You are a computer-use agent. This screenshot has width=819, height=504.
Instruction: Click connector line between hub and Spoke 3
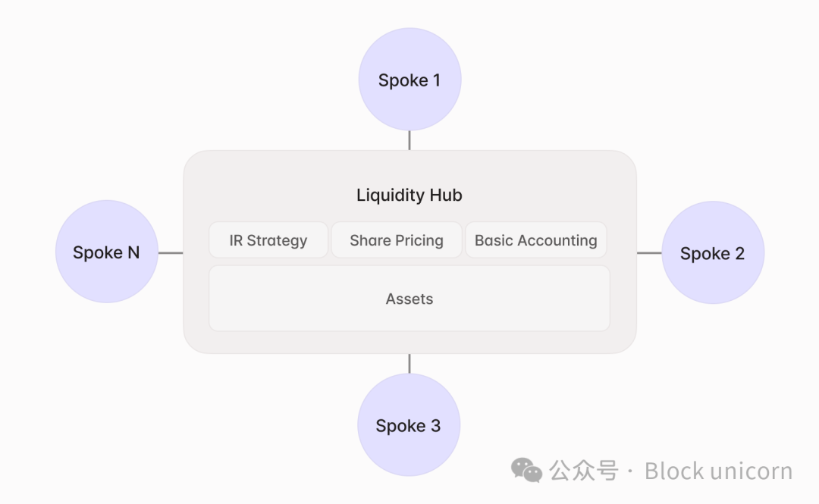(409, 364)
